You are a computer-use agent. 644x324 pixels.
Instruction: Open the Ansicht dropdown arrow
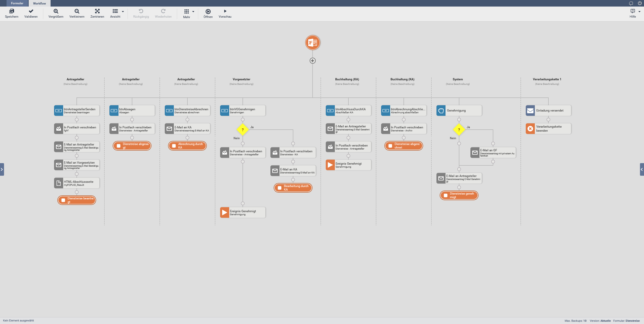[x=123, y=12]
